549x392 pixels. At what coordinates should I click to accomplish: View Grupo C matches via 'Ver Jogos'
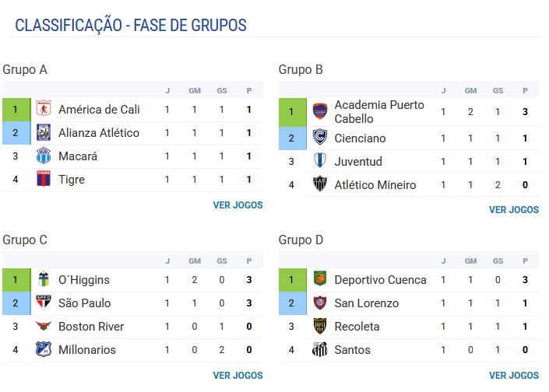coord(238,376)
